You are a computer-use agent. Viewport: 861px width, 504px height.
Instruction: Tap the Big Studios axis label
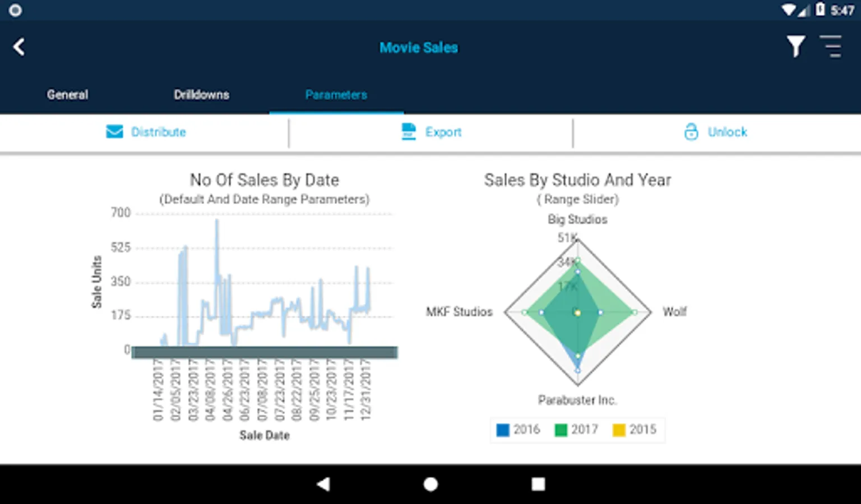tap(577, 220)
